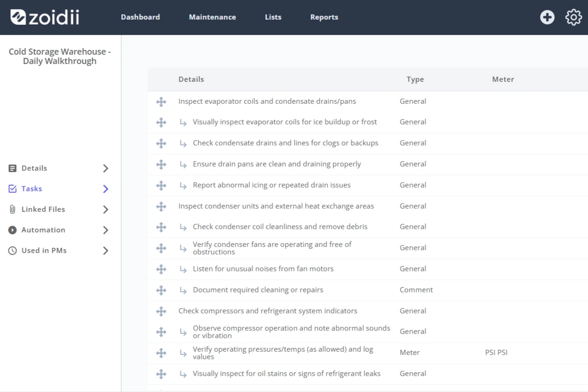588x392 pixels.
Task: Click the Meter column header
Action: [503, 80]
